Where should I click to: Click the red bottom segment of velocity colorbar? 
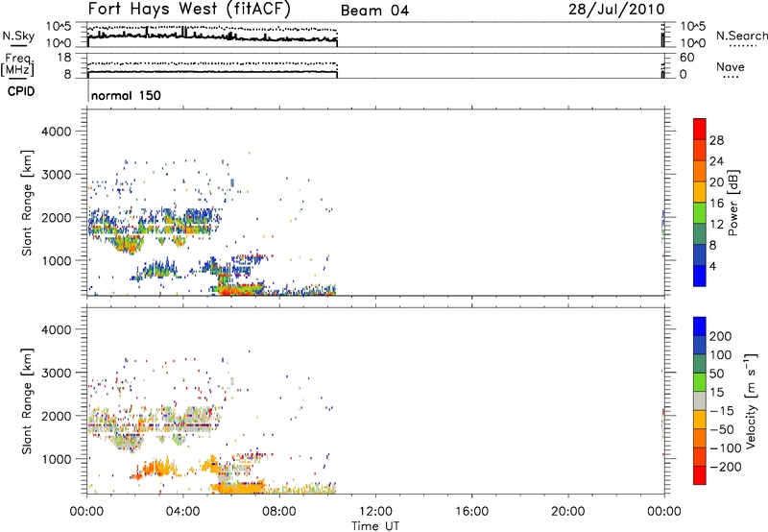700,475
